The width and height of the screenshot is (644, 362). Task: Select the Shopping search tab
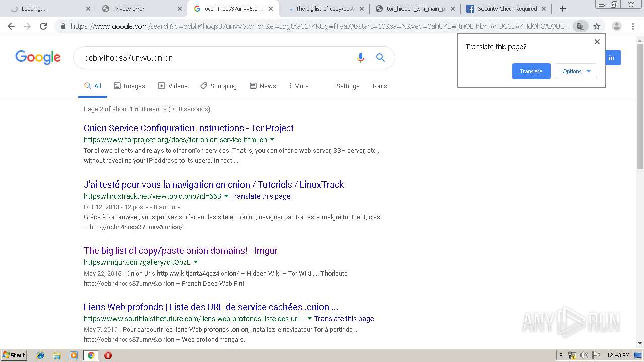pyautogui.click(x=218, y=86)
